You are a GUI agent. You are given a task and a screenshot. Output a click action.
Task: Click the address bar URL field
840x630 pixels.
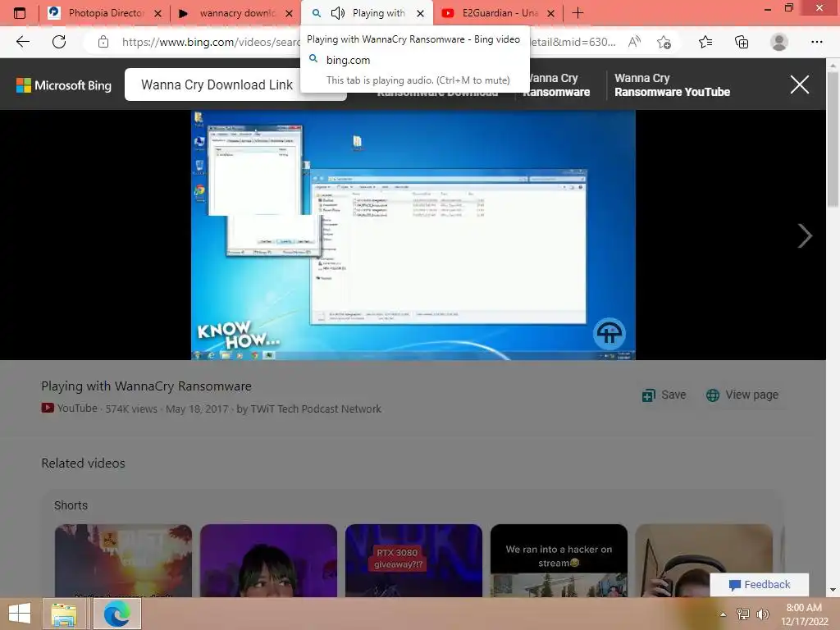click(x=370, y=42)
